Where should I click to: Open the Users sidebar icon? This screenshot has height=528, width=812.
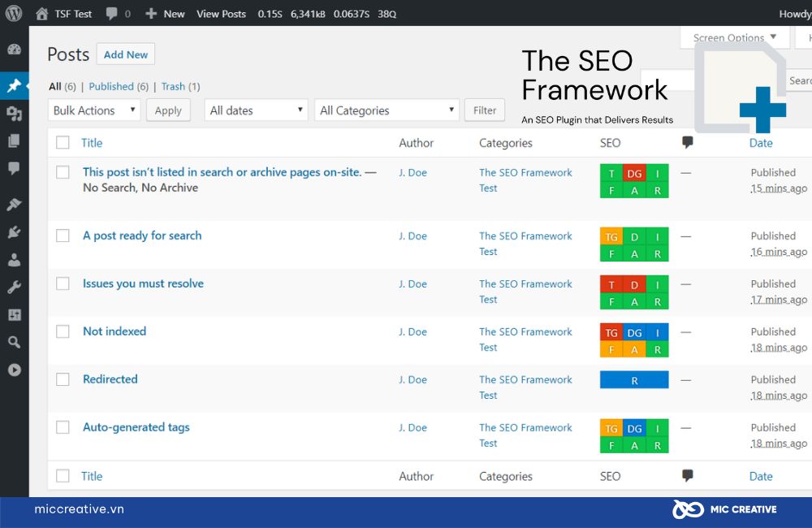coord(14,260)
